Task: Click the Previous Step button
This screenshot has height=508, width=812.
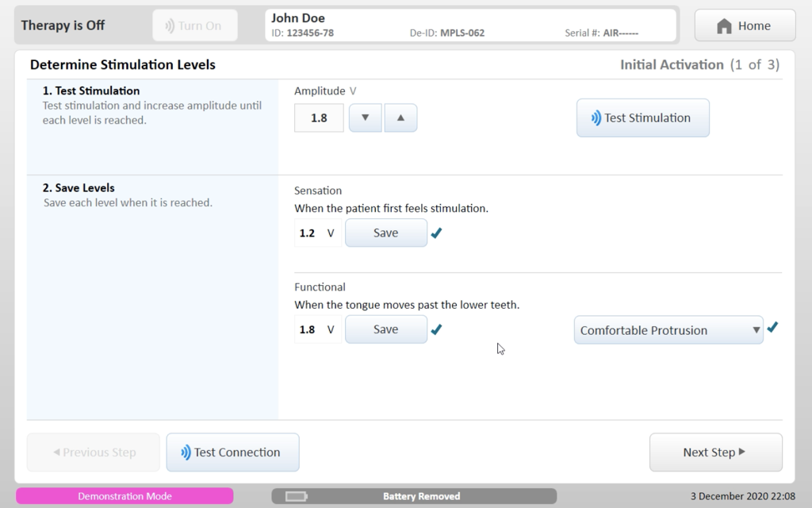Action: pyautogui.click(x=94, y=452)
